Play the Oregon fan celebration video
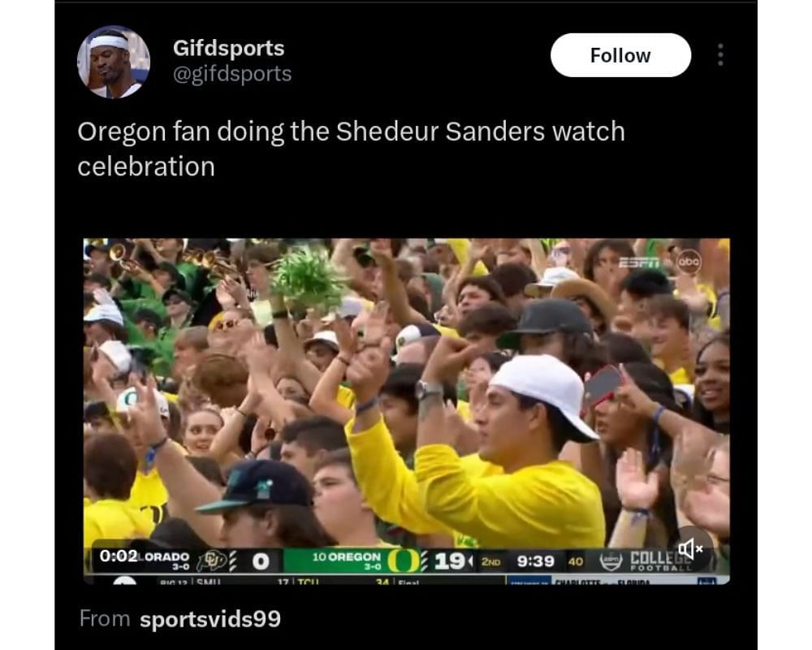Screen dimensions: 812x650 [x=407, y=411]
